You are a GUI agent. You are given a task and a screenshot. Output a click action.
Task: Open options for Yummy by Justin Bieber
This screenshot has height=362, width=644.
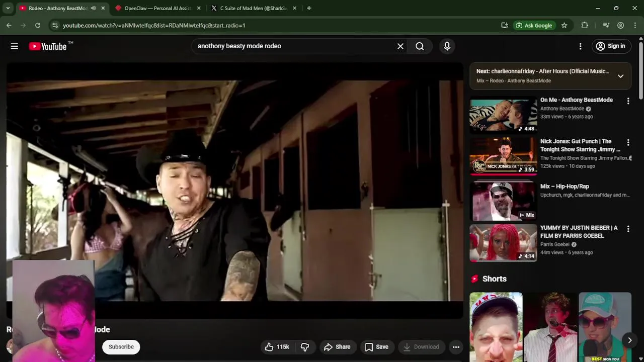pos(628,229)
